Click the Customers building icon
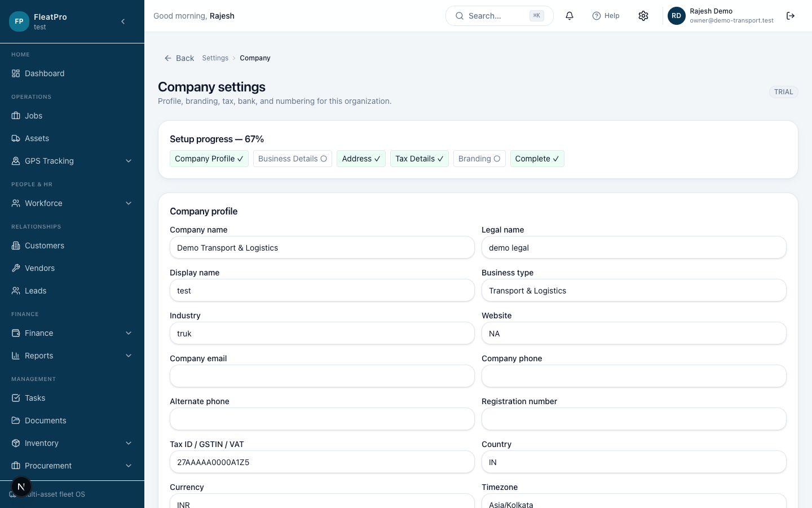Image resolution: width=812 pixels, height=508 pixels. (x=16, y=246)
